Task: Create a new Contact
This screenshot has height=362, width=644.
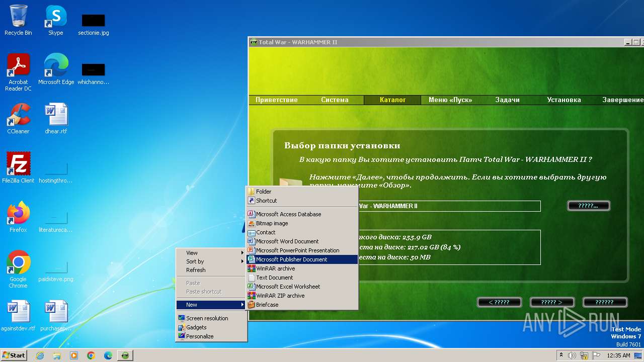Action: 302,232
